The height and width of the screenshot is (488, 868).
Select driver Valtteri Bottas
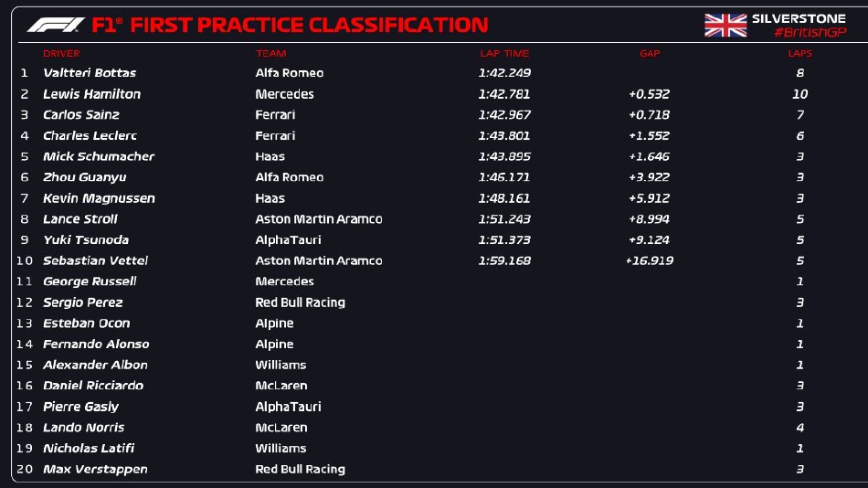coord(90,73)
